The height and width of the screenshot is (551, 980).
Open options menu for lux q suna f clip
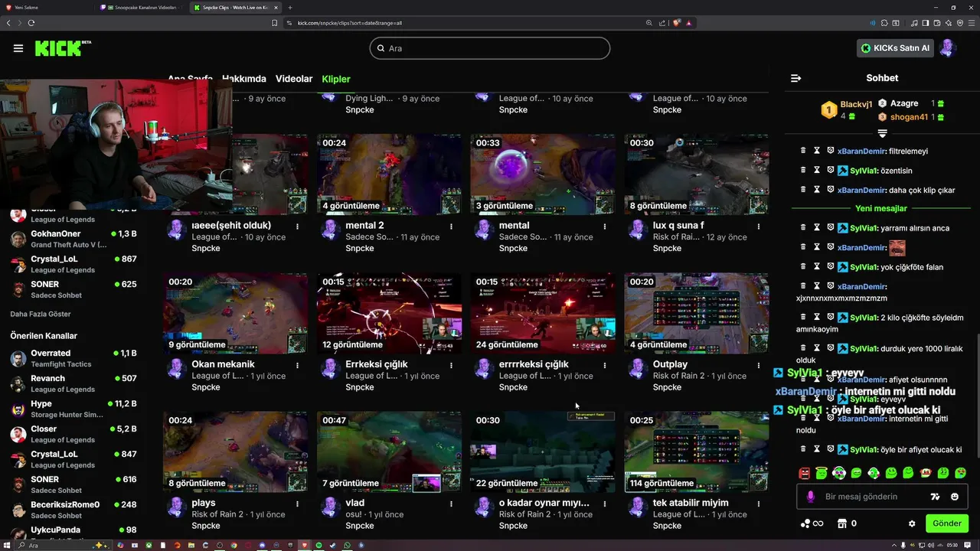(759, 227)
